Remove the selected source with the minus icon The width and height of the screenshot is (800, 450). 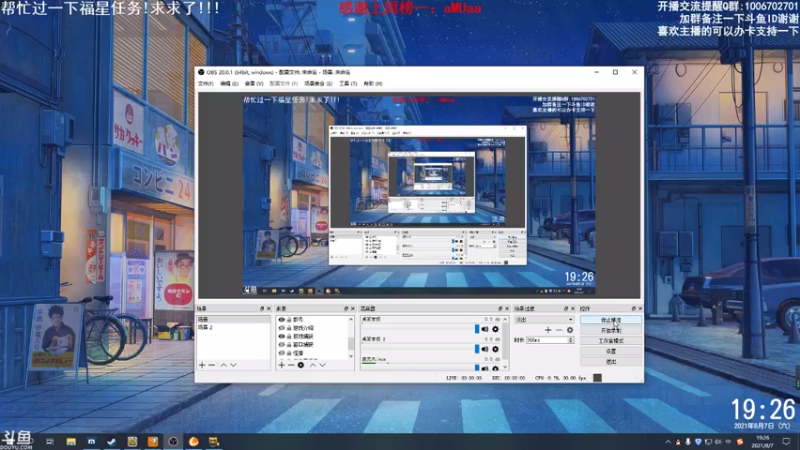pyautogui.click(x=291, y=365)
